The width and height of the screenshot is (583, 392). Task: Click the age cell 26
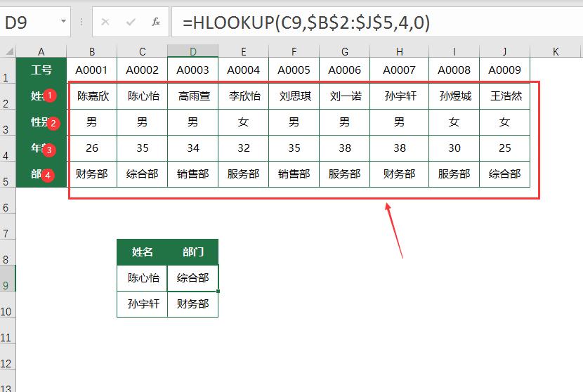[92, 148]
